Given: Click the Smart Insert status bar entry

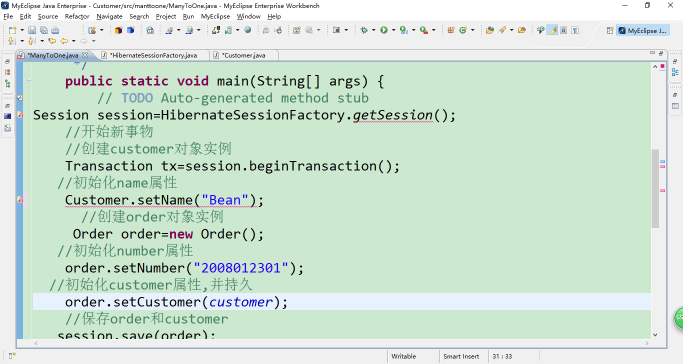Looking at the screenshot, I should (461, 356).
